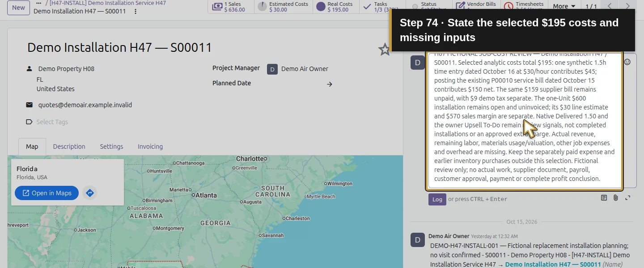The width and height of the screenshot is (644, 268).
Task: Click the tags label icon
Action: point(30,122)
